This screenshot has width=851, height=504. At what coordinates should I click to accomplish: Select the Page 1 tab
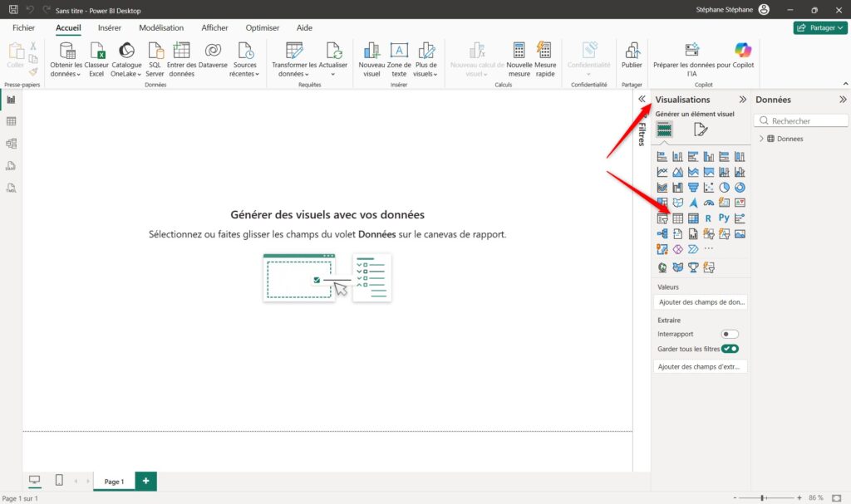point(114,482)
